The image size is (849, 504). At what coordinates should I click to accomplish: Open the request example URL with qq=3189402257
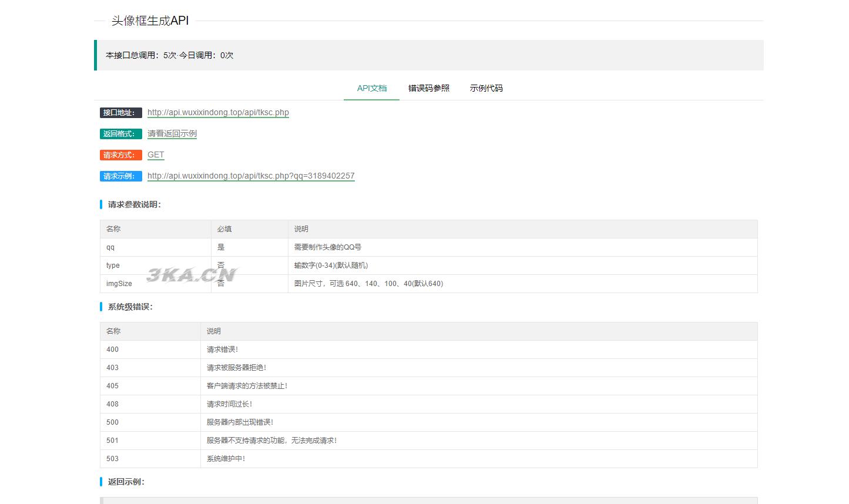pos(251,176)
